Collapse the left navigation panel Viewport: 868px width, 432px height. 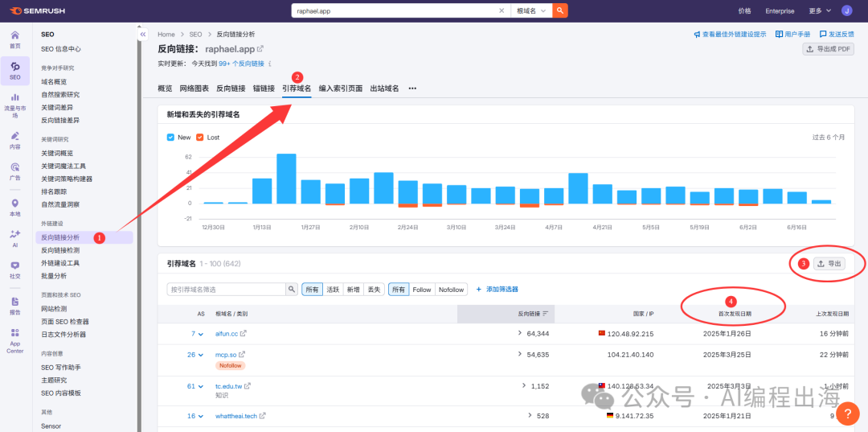(143, 35)
